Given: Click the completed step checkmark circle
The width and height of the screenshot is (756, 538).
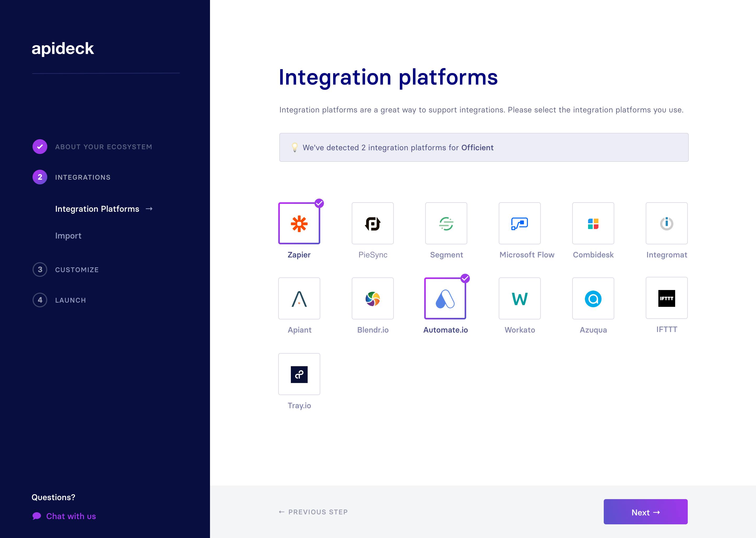Looking at the screenshot, I should 40,147.
